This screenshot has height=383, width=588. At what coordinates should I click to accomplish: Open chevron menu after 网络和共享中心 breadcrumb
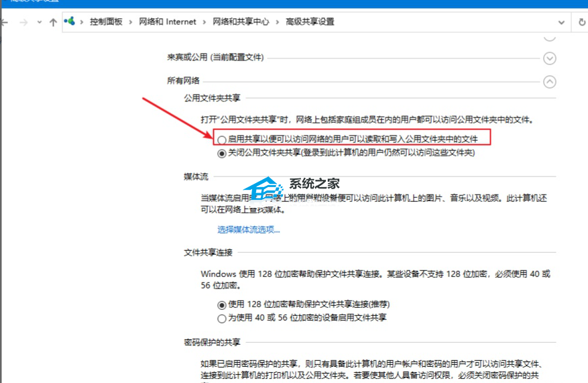tap(278, 22)
